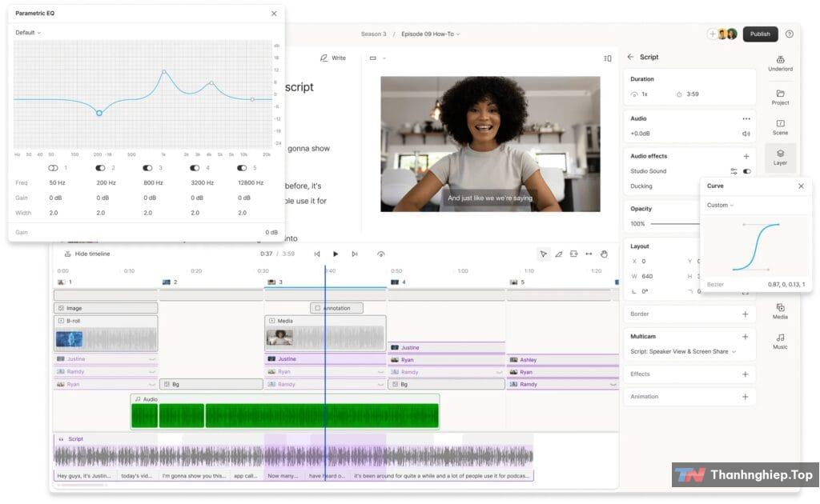Viewport: 820px width, 504px height.
Task: Close the Parametric EQ panel
Action: [x=274, y=14]
